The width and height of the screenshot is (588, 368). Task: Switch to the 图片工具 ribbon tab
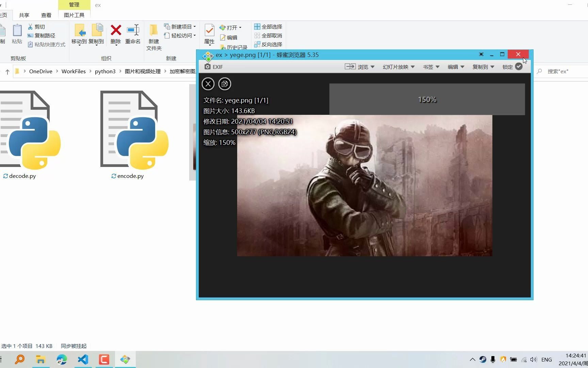click(74, 15)
